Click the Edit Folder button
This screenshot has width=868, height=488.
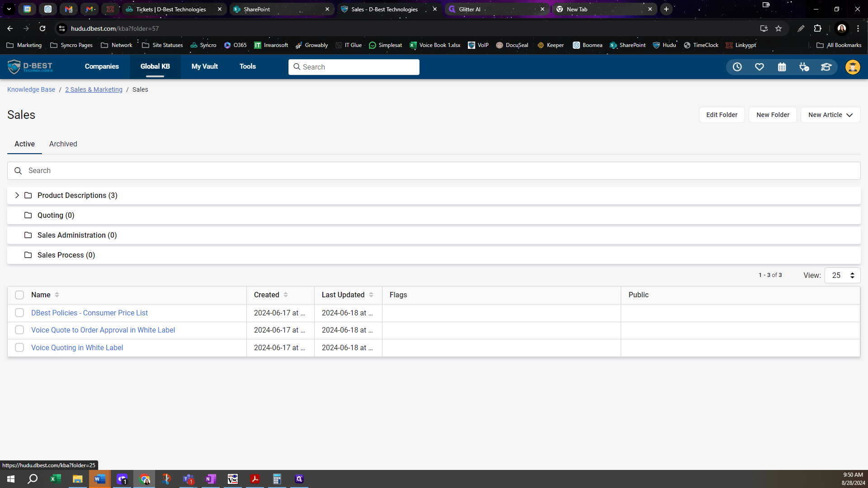722,115
